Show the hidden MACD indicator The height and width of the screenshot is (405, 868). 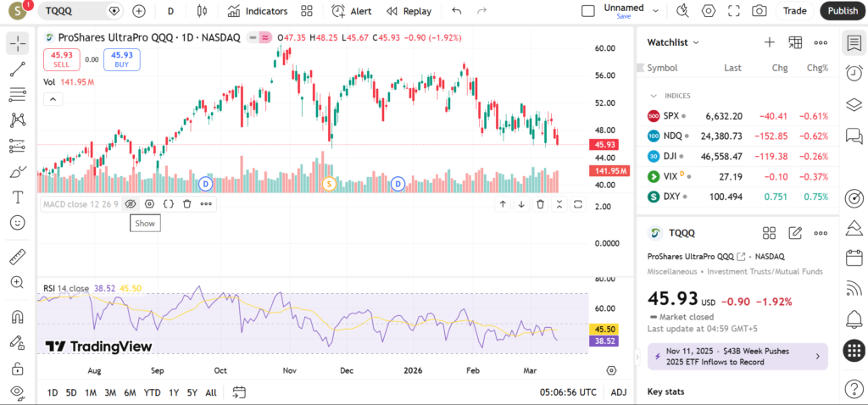coord(131,203)
